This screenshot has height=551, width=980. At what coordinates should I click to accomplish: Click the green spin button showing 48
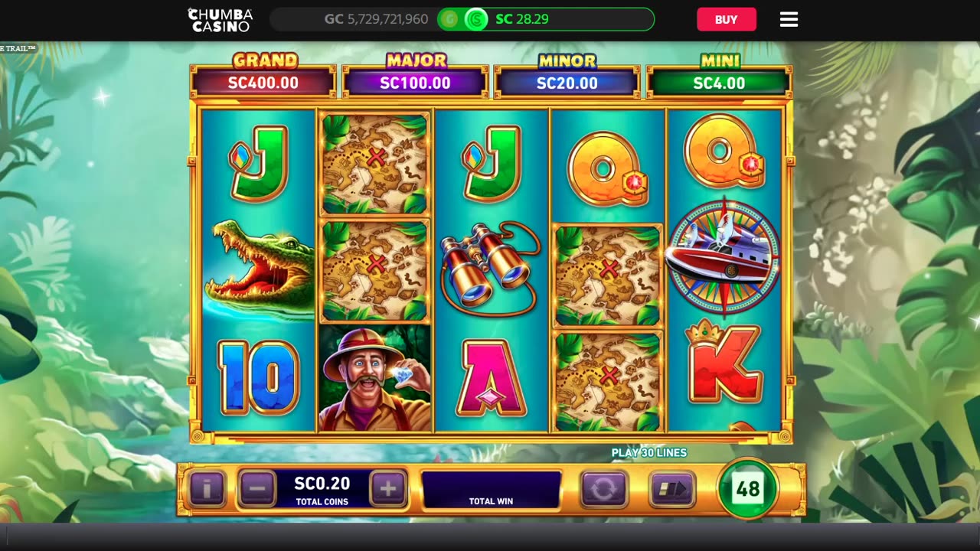point(747,488)
